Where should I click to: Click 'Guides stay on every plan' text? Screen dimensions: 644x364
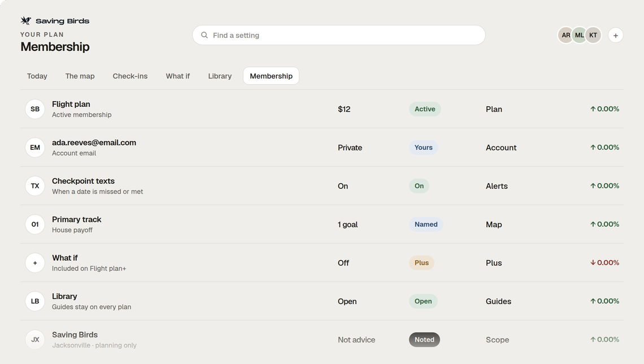(92, 307)
